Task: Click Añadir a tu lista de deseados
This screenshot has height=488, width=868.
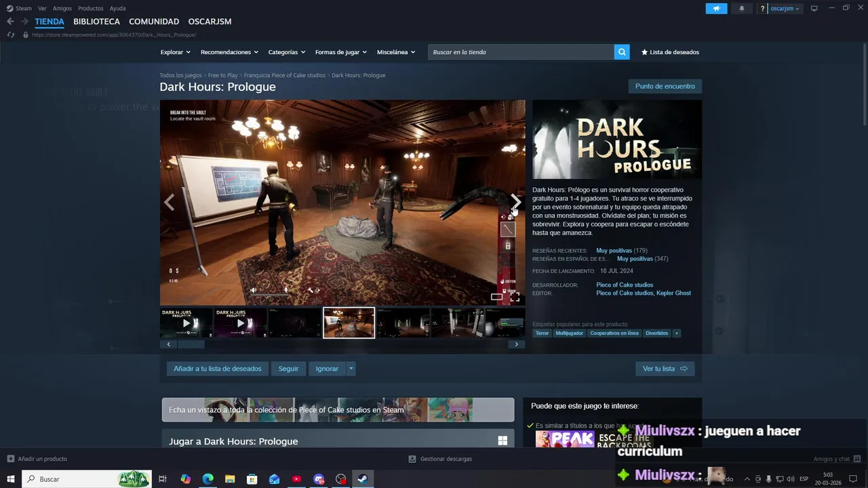Action: (x=218, y=369)
